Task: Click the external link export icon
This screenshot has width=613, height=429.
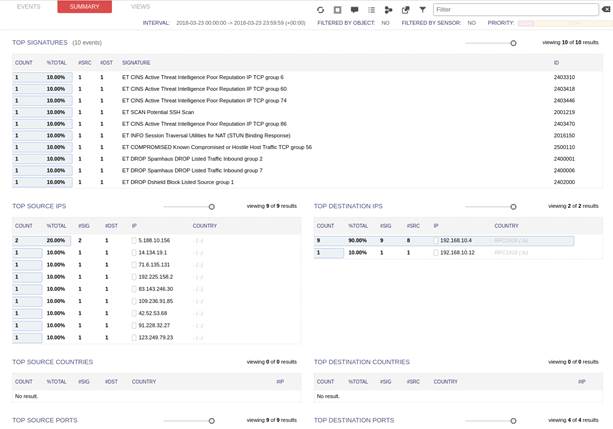Action: [x=405, y=9]
